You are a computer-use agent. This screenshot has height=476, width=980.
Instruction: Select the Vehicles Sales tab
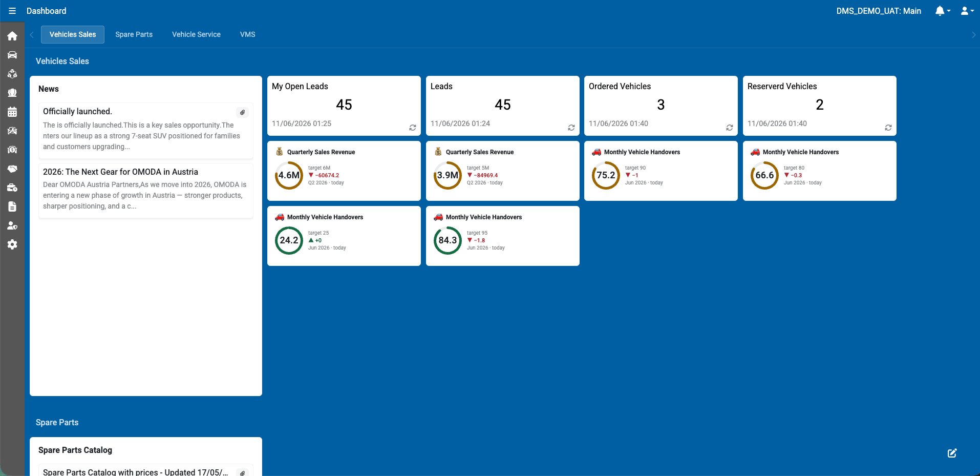(x=73, y=34)
